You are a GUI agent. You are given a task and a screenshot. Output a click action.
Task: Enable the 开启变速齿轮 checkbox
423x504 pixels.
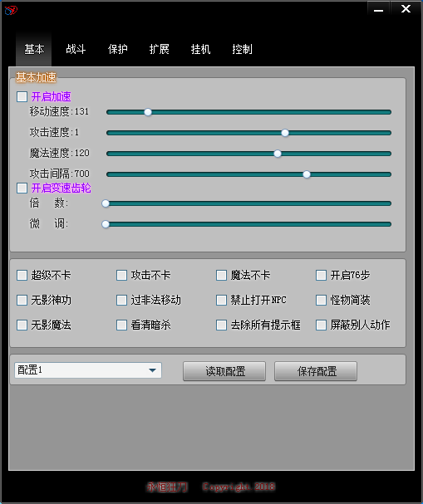click(x=22, y=188)
